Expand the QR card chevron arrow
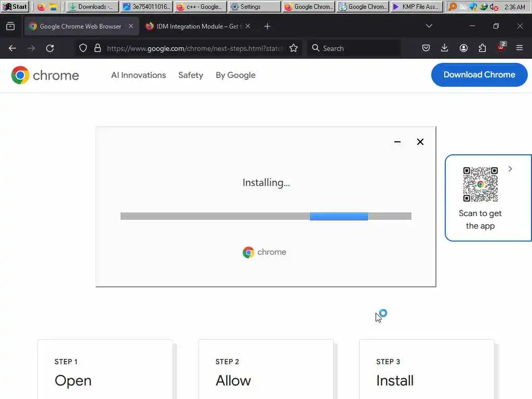The image size is (532, 399). tap(510, 169)
